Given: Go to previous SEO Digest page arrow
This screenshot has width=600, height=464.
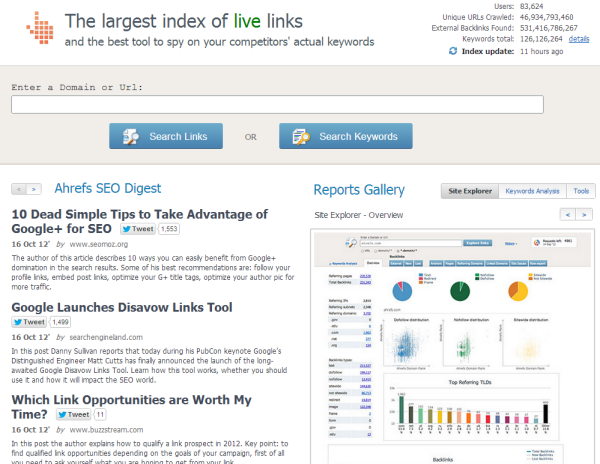Looking at the screenshot, I should 18,188.
